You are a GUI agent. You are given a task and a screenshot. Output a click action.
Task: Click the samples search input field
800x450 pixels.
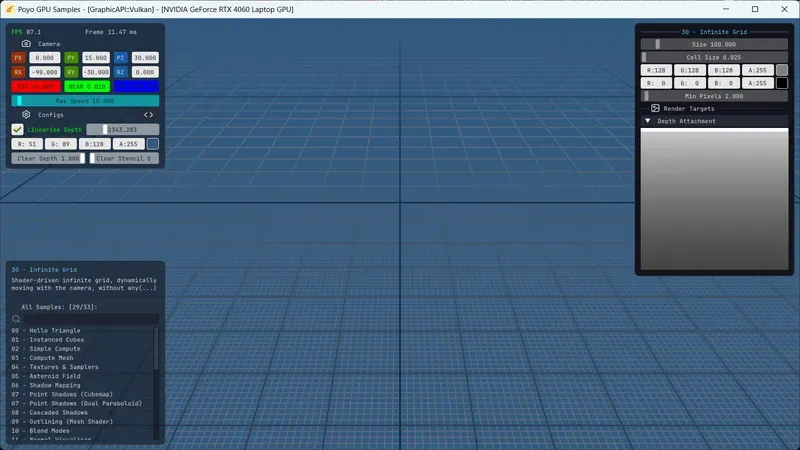[91, 319]
